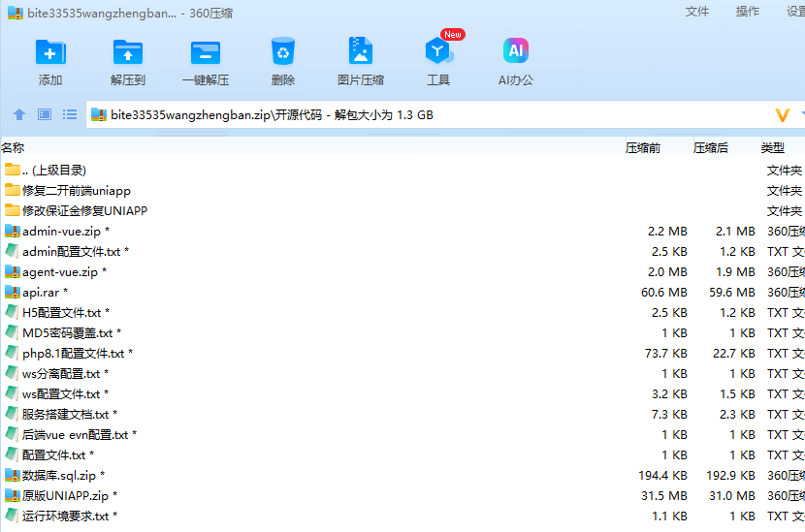Click the H5配置文件.txt file icon
This screenshot has width=805, height=532.
tap(12, 312)
